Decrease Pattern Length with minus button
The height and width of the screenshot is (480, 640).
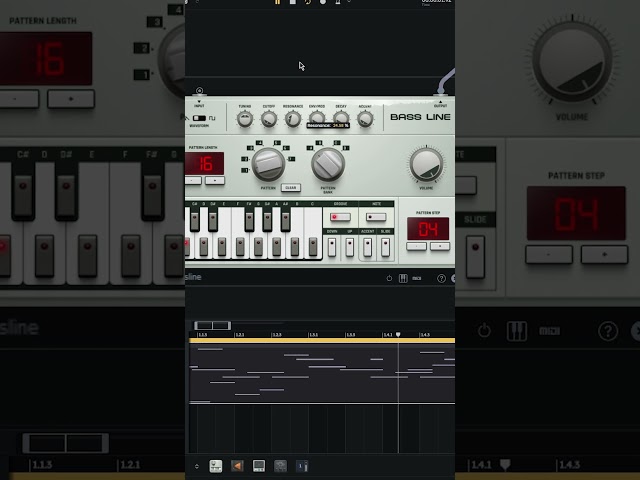[x=193, y=180]
